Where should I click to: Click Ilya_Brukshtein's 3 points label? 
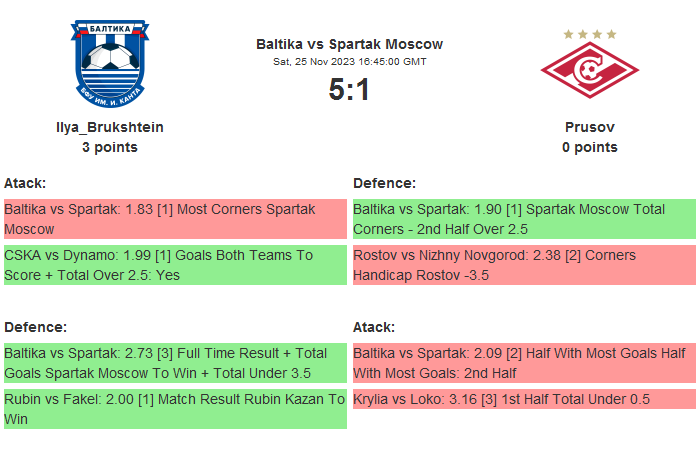click(110, 147)
